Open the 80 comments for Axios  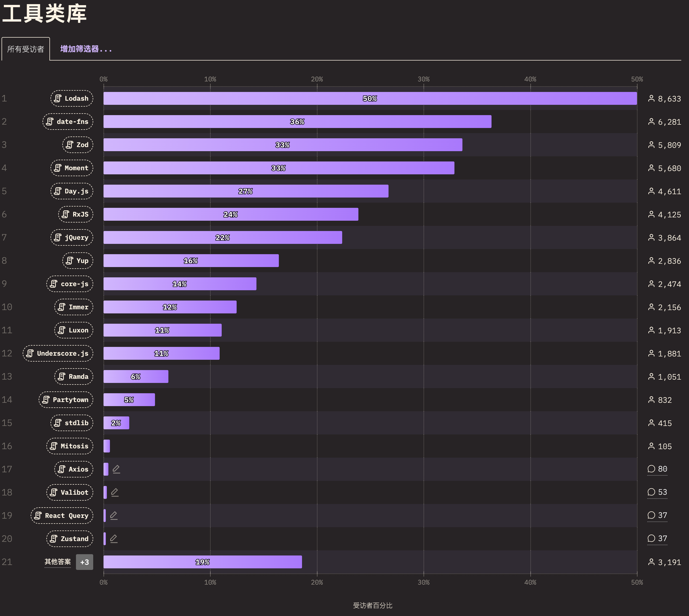[657, 469]
